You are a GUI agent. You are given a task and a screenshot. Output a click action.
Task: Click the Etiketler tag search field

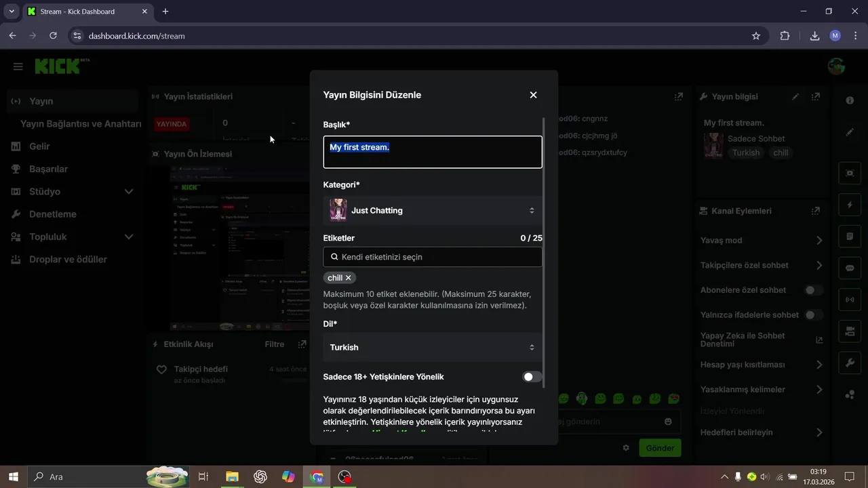(433, 257)
